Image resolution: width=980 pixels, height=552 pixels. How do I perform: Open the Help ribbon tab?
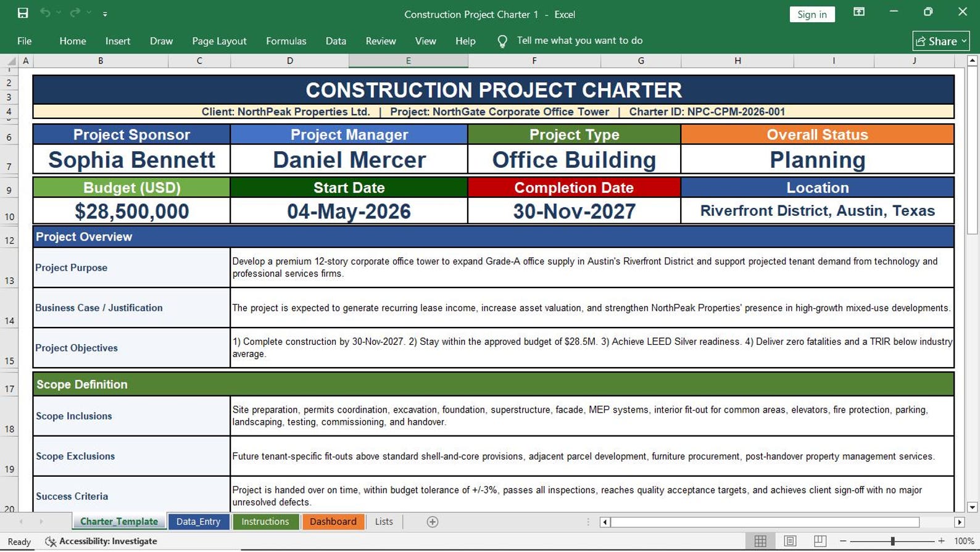[x=465, y=41]
